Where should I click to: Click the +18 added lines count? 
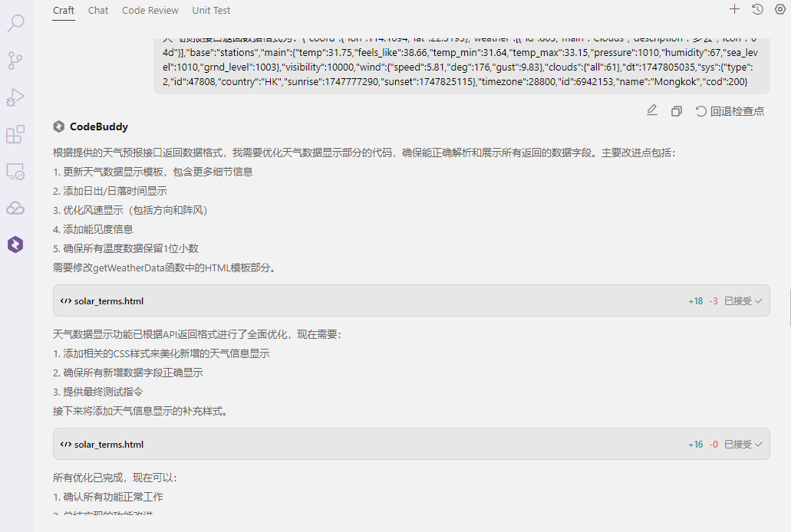[696, 301]
